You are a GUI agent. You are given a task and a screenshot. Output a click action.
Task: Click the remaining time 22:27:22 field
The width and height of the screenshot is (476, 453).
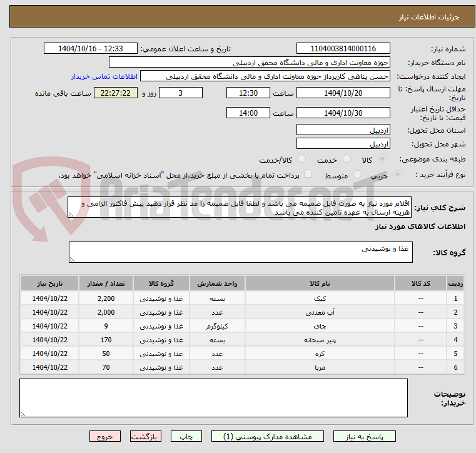(116, 93)
